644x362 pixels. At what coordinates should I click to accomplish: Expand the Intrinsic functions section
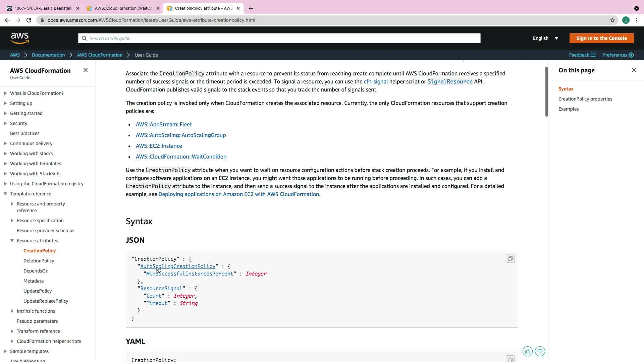12,311
